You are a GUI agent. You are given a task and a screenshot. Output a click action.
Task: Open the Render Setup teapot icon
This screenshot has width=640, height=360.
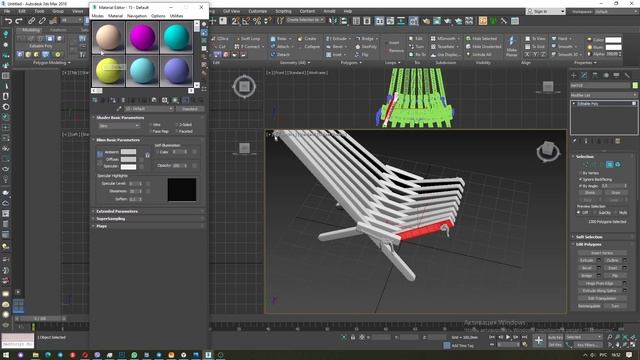426,20
